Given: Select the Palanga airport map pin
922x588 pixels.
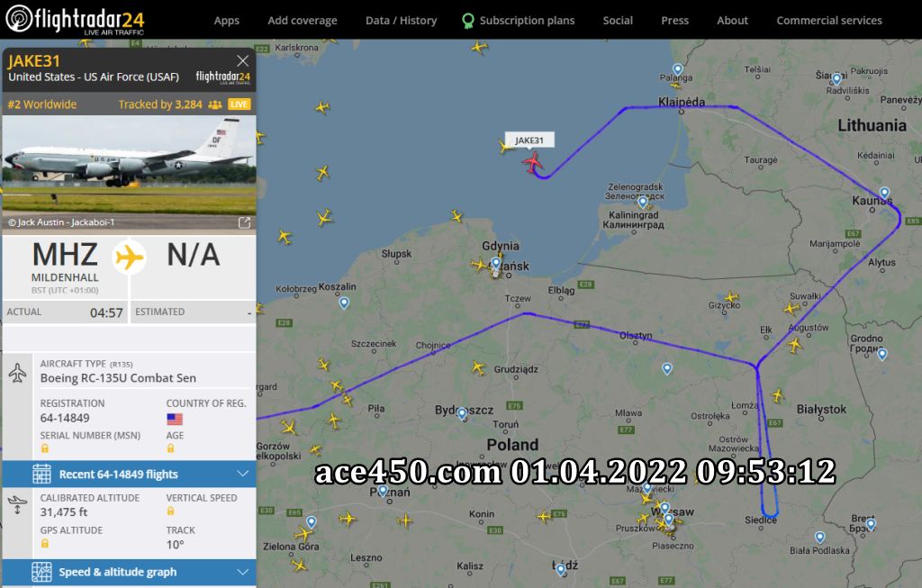Looking at the screenshot, I should click(677, 69).
